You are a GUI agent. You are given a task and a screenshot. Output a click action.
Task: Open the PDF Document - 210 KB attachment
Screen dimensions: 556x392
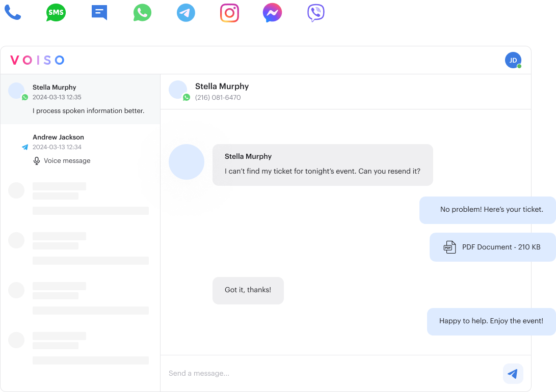point(492,247)
